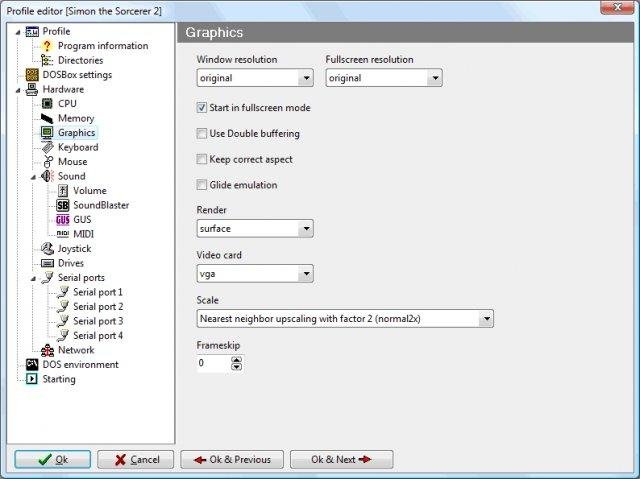Viewport: 640px width, 479px height.
Task: Click the Serial port 4 icon
Action: [x=63, y=335]
